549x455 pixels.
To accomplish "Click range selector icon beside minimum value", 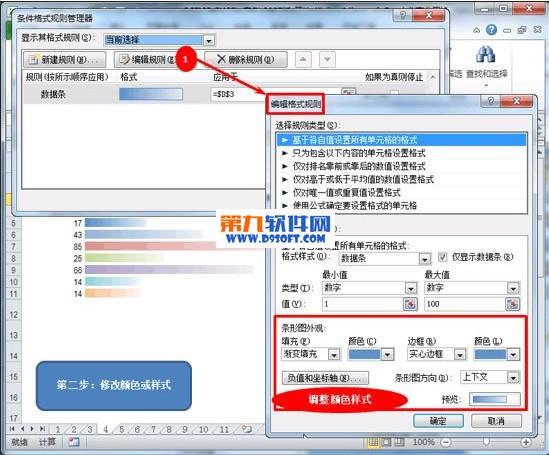I will pyautogui.click(x=410, y=304).
